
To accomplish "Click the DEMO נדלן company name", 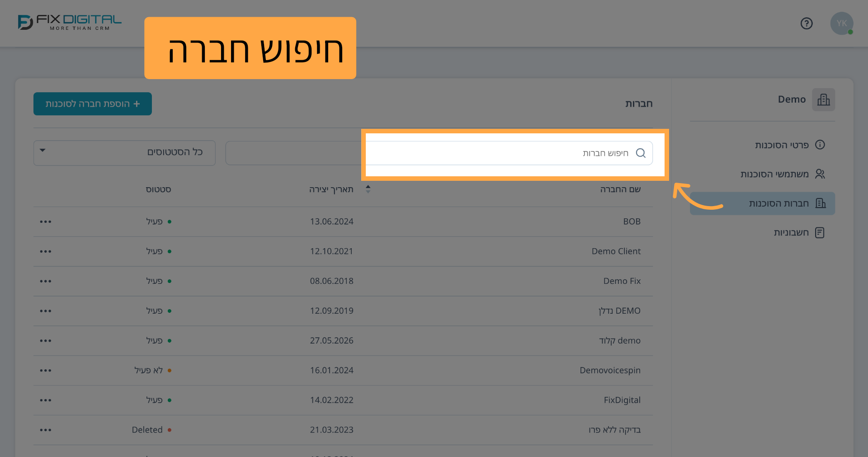I will (619, 311).
